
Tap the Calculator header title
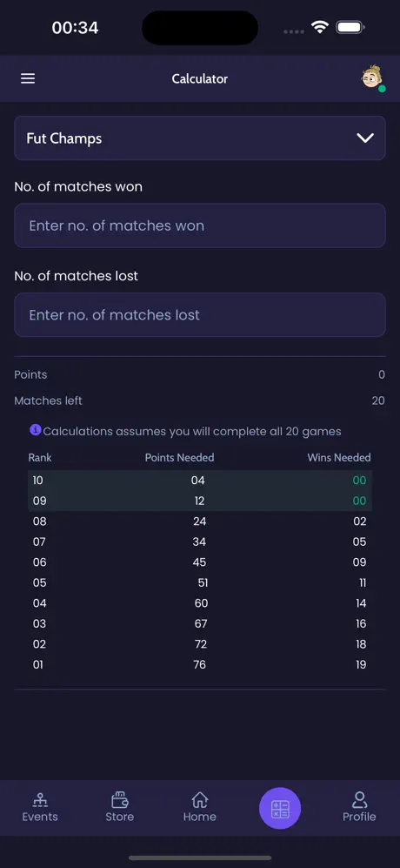(200, 78)
